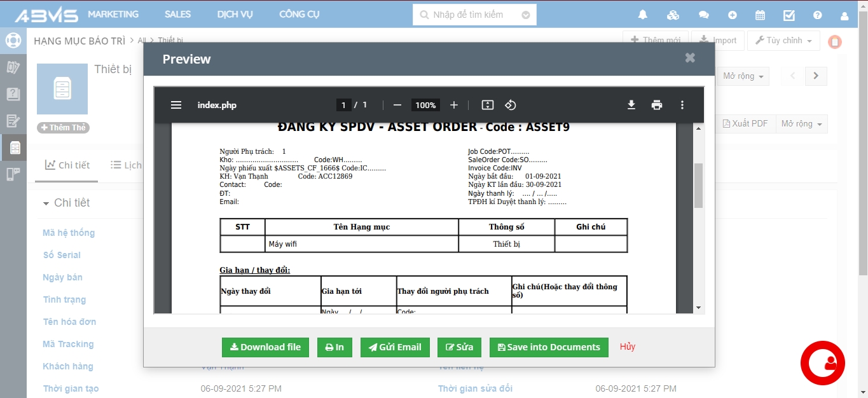The image size is (868, 398).
Task: Open PDF viewer more options menu
Action: click(x=682, y=105)
